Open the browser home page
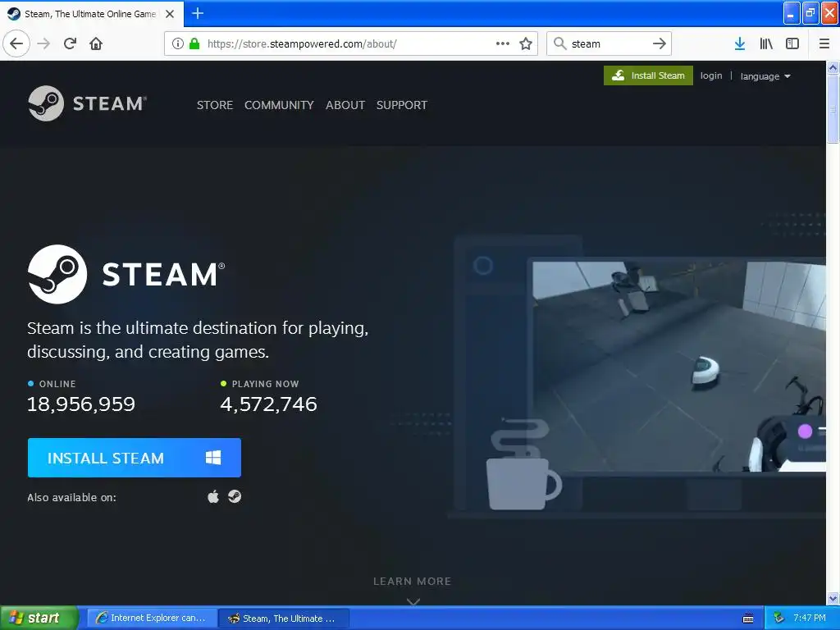 pyautogui.click(x=96, y=43)
